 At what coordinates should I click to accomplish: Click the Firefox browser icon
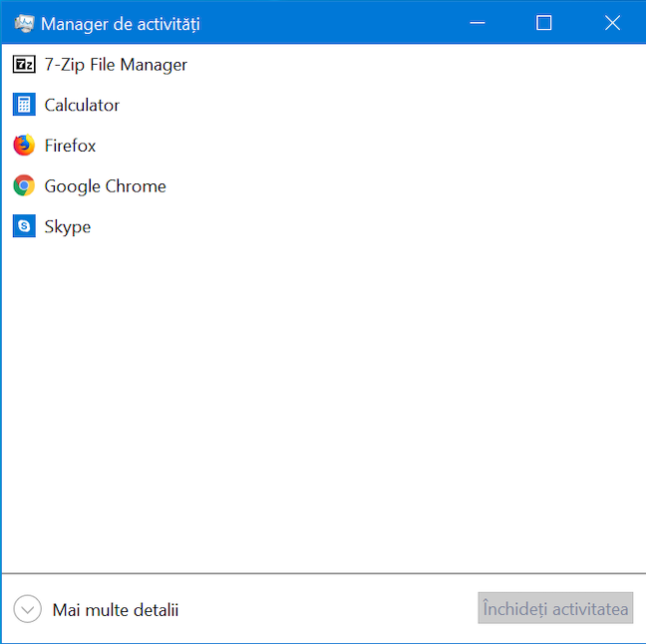pos(24,145)
